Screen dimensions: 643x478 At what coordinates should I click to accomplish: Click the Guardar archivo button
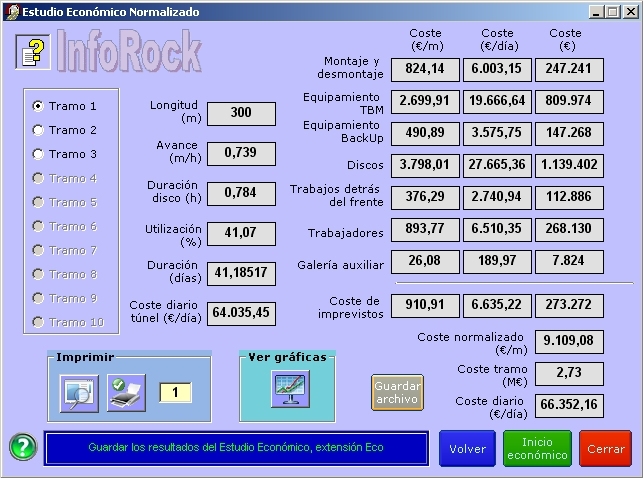point(397,392)
